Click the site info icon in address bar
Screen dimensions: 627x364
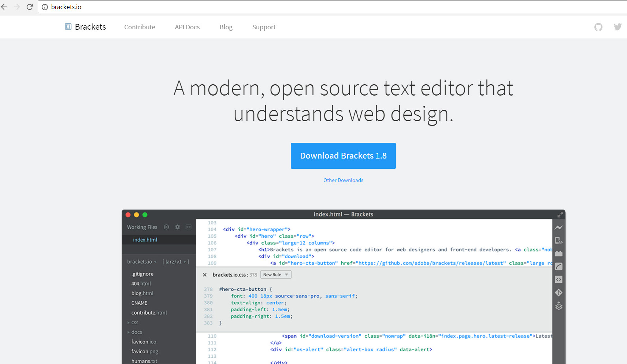click(45, 7)
